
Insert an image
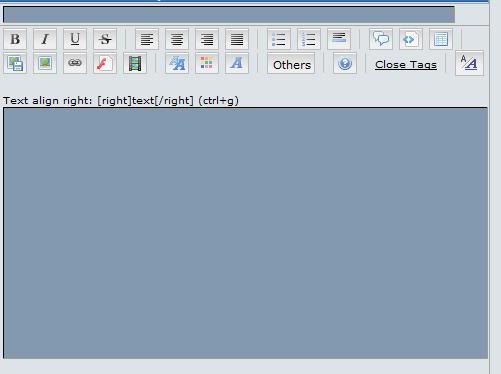[45, 63]
